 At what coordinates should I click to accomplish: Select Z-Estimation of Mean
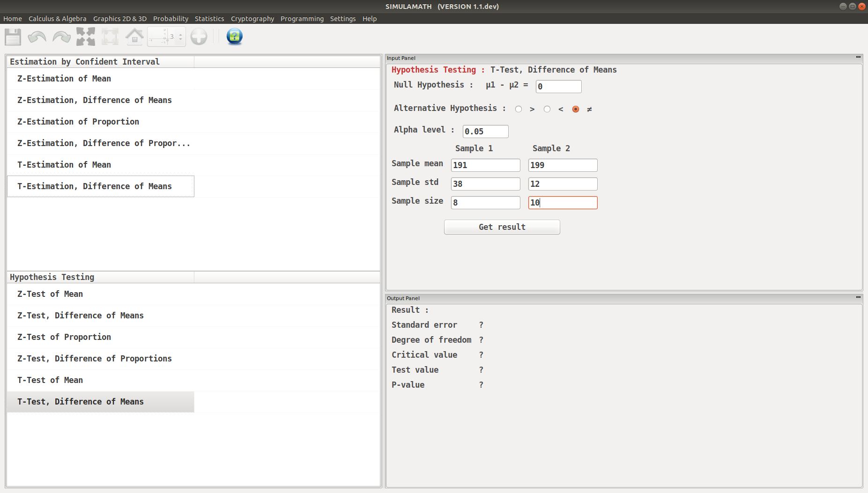pos(101,79)
